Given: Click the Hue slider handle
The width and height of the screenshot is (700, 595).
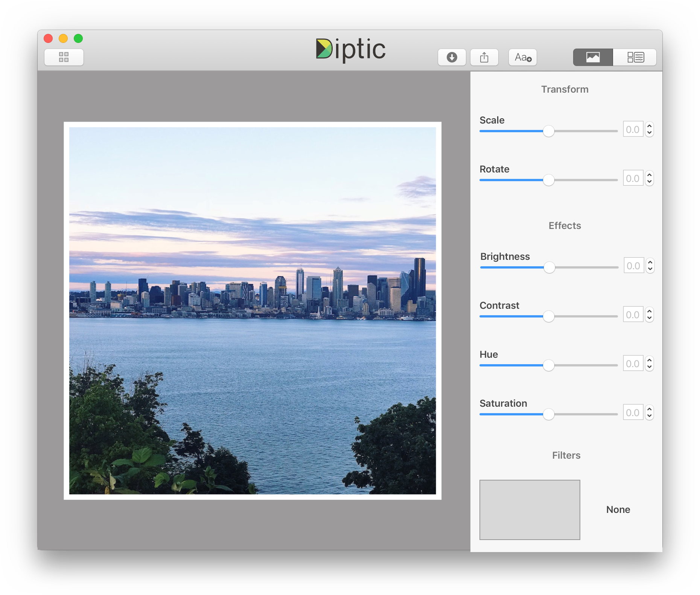Looking at the screenshot, I should pos(549,365).
